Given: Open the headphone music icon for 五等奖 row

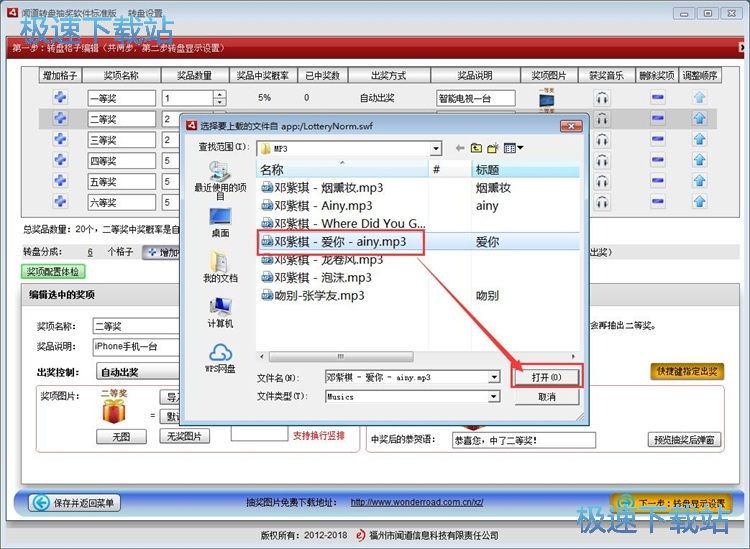Looking at the screenshot, I should click(602, 181).
